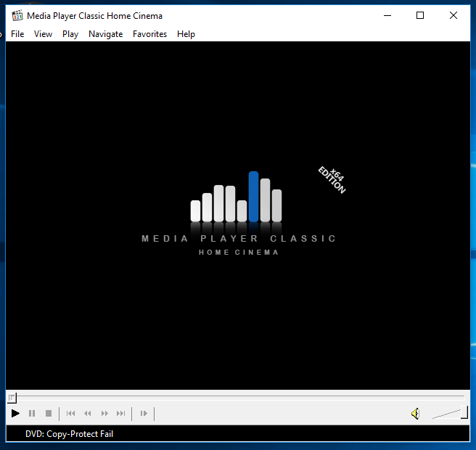Viewport: 476px width, 450px height.
Task: Click the seek bar track
Action: click(239, 397)
